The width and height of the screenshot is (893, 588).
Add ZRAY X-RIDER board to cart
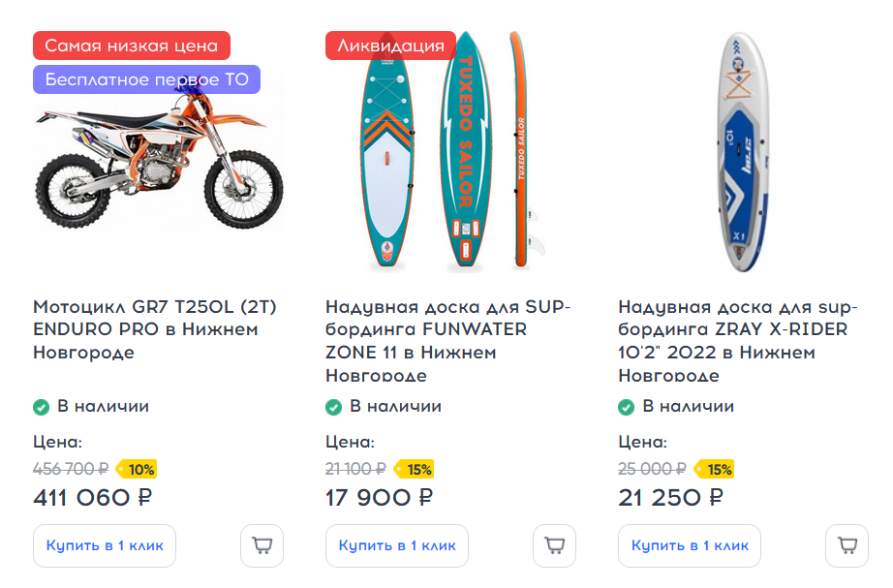pos(847,545)
